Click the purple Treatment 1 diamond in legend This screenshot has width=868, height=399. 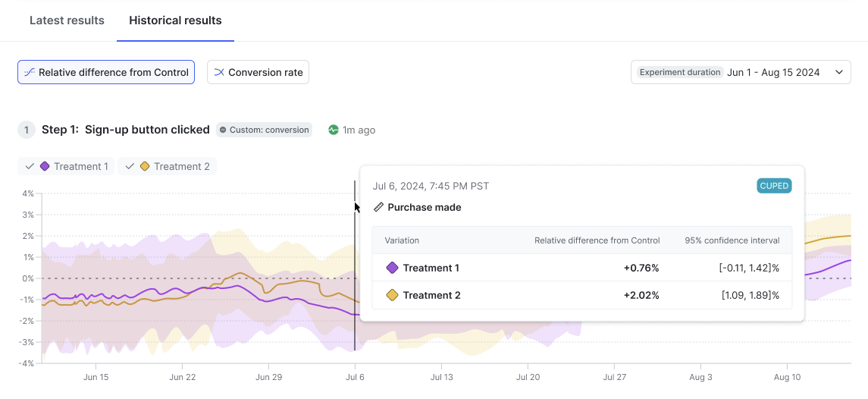tap(45, 166)
